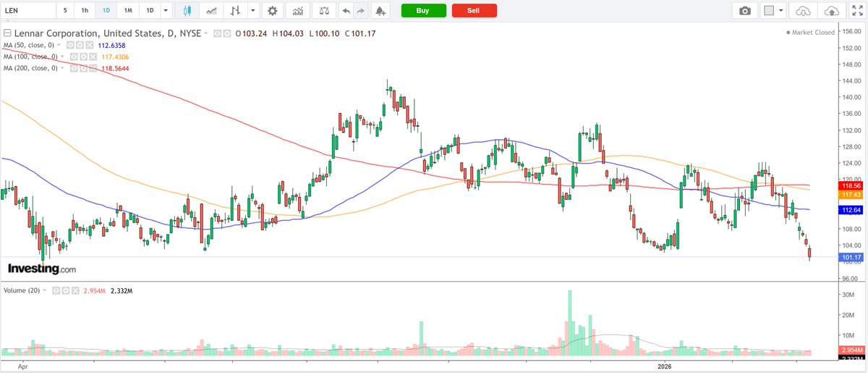This screenshot has height=373, width=868.
Task: Undo the last chart action
Action: pos(345,11)
